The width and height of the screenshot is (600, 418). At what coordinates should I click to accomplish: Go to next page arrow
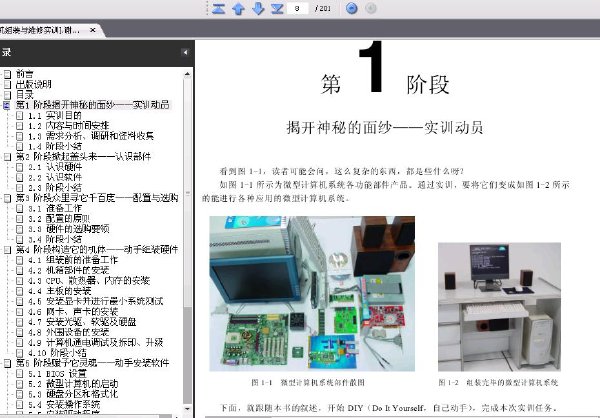(x=258, y=8)
